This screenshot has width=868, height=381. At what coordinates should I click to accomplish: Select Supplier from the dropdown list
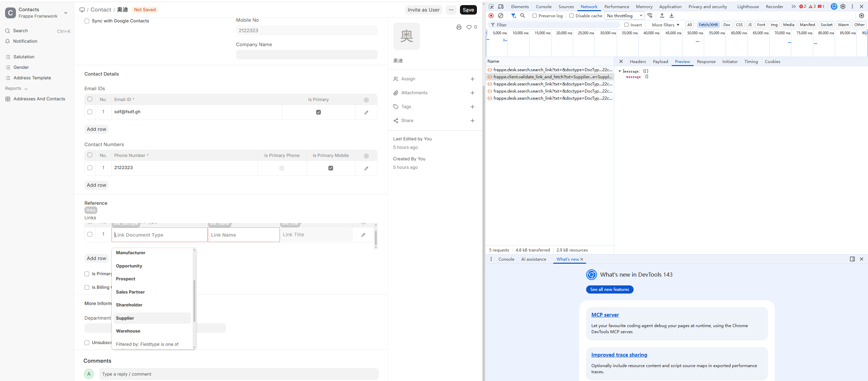coord(125,318)
